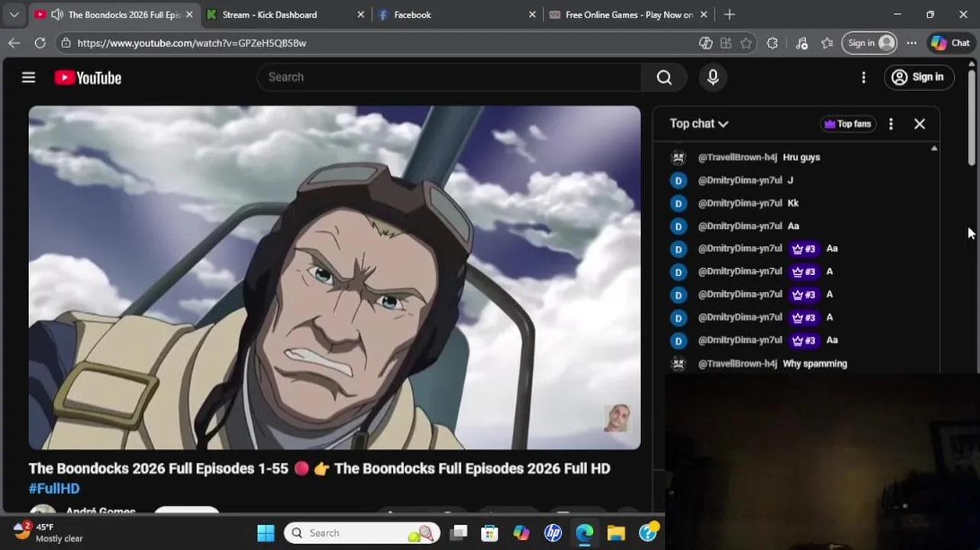Click TravellBrown's avatar beside 'Why spamming'
The height and width of the screenshot is (550, 980).
click(x=678, y=364)
